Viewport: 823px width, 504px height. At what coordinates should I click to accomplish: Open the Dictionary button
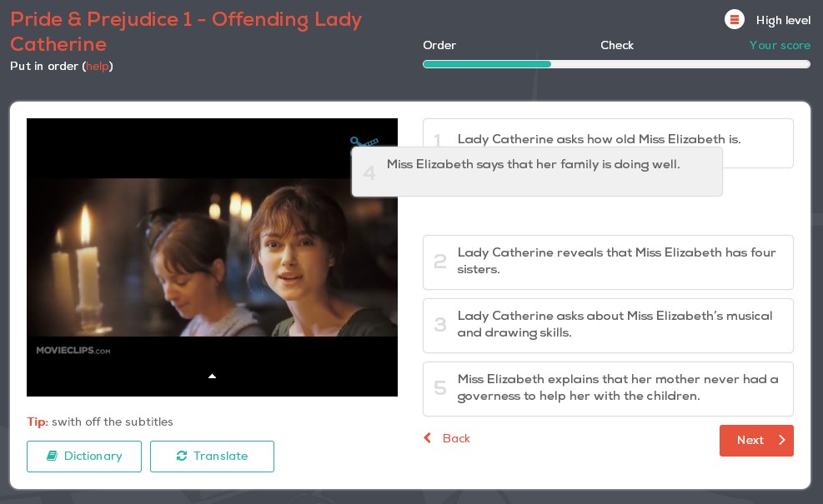(84, 457)
